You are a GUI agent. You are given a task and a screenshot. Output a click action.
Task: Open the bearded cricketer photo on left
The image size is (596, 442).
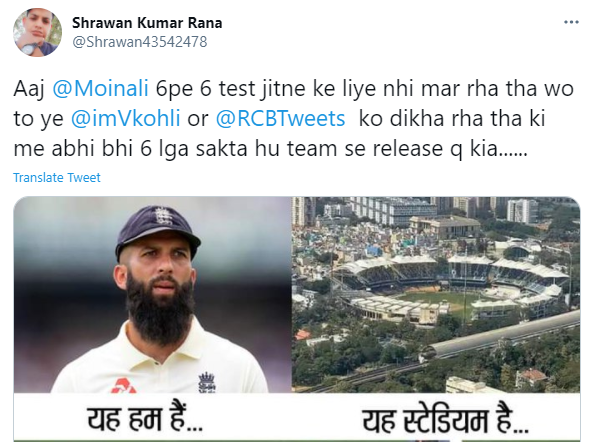[x=152, y=295]
